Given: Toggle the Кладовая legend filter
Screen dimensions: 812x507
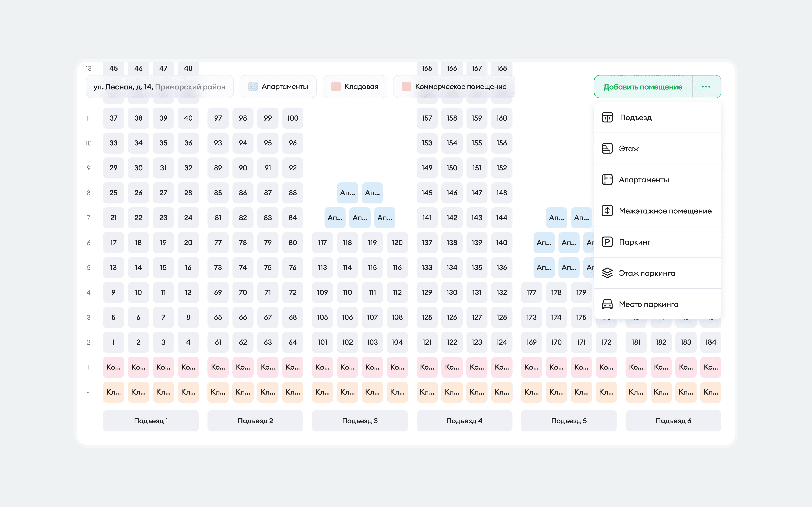Looking at the screenshot, I should point(355,87).
